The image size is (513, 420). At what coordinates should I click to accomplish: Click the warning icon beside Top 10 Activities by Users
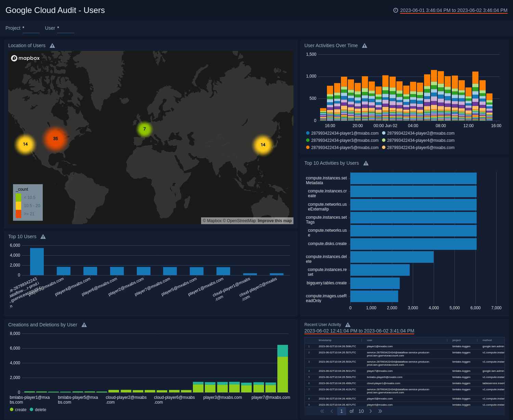point(366,163)
